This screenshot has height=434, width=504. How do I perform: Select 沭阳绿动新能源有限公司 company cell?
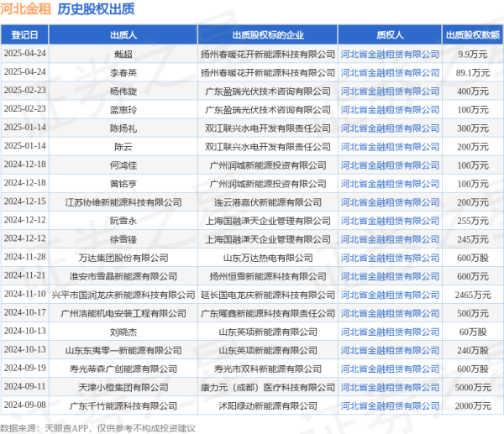tap(268, 405)
